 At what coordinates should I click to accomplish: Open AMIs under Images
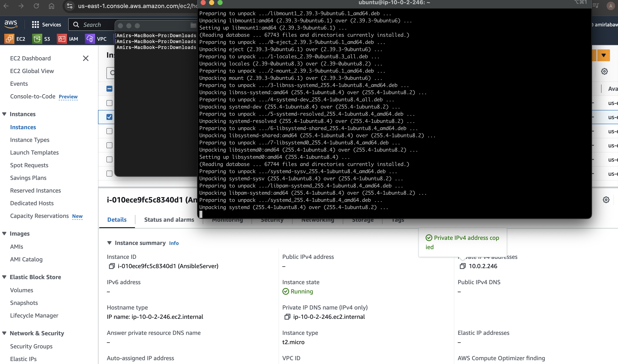click(x=16, y=247)
